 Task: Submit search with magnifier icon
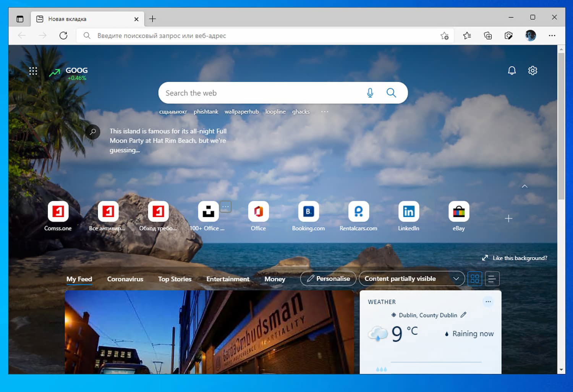click(x=391, y=92)
